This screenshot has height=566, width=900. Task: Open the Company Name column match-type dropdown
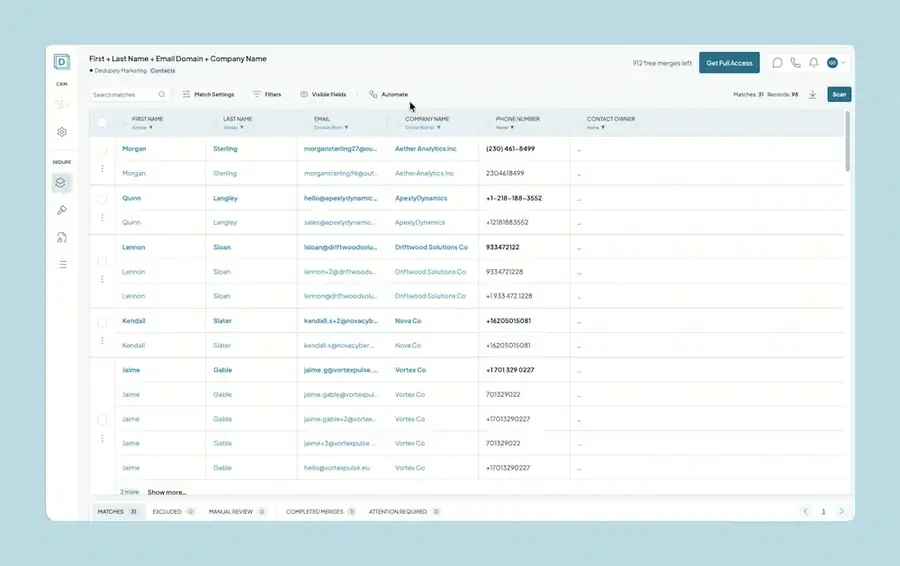coord(423,127)
